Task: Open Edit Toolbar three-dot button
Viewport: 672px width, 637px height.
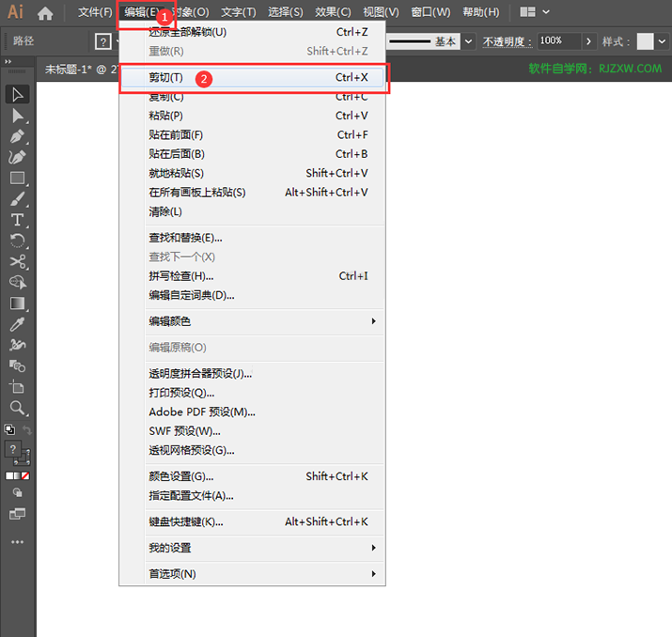Action: click(17, 542)
